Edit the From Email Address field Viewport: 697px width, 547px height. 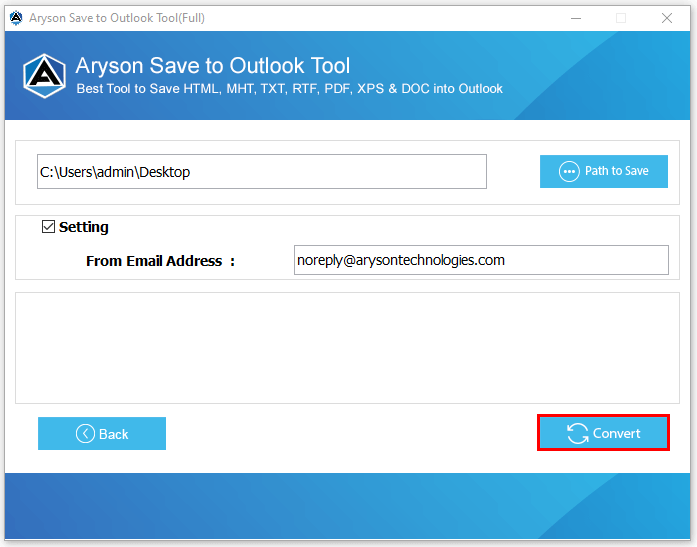point(481,260)
